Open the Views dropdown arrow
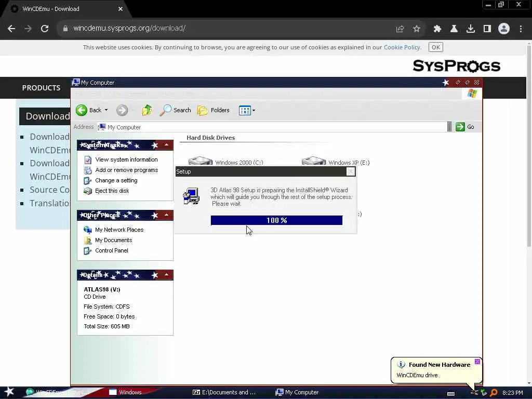This screenshot has width=532, height=399. (x=254, y=110)
